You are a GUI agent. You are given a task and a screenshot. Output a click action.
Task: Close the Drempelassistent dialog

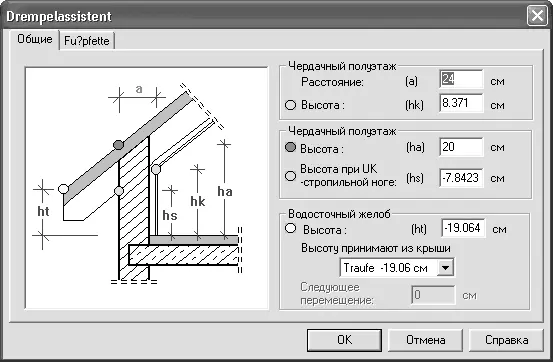click(x=537, y=16)
